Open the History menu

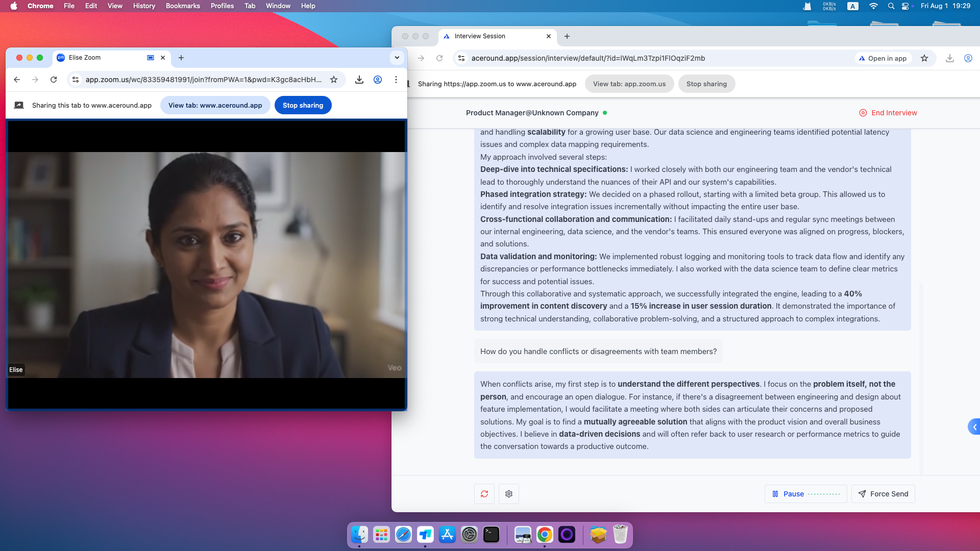point(144,6)
